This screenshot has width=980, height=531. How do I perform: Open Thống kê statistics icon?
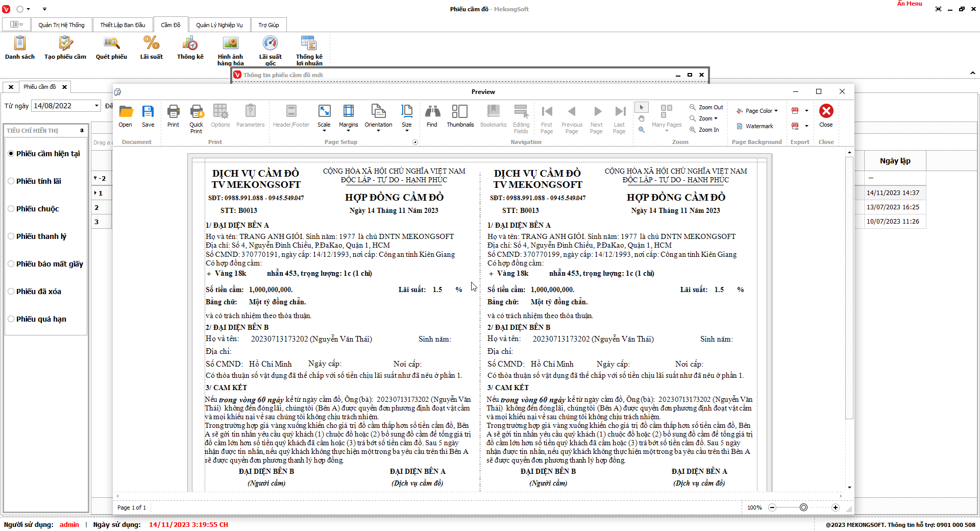(x=190, y=49)
